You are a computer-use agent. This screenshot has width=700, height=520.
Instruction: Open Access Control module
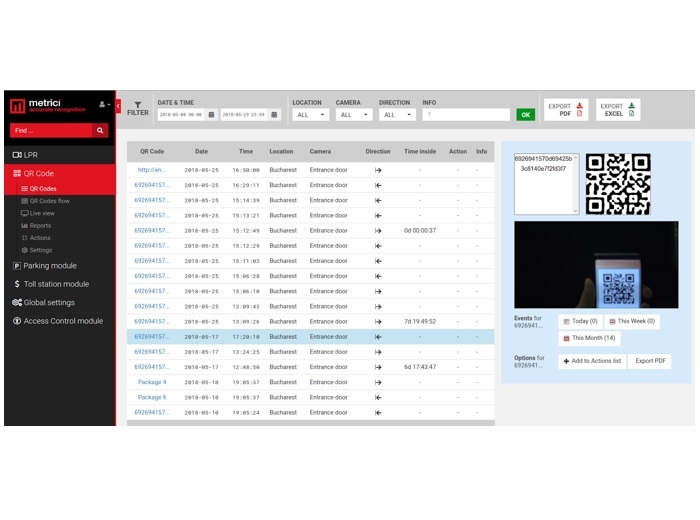pyautogui.click(x=60, y=321)
